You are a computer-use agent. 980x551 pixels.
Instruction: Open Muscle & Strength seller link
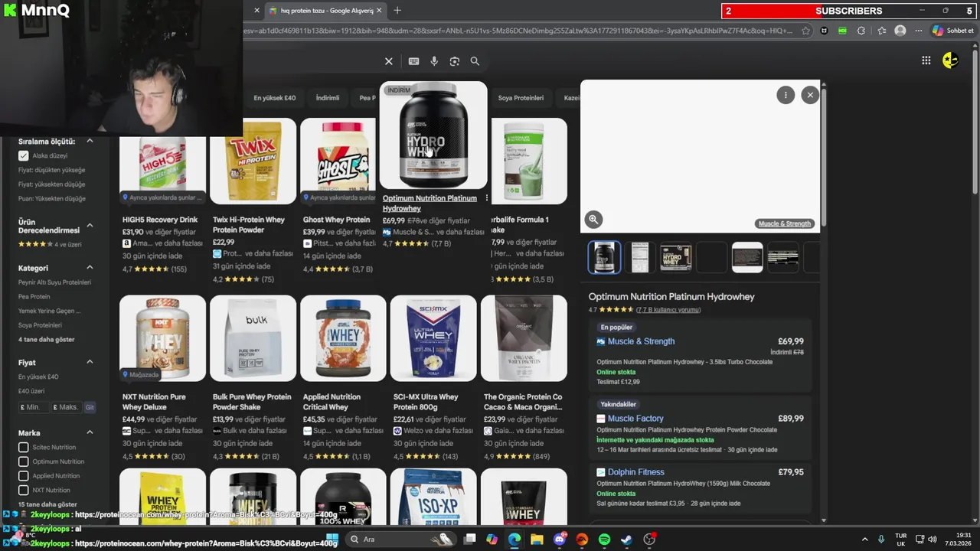tap(641, 341)
